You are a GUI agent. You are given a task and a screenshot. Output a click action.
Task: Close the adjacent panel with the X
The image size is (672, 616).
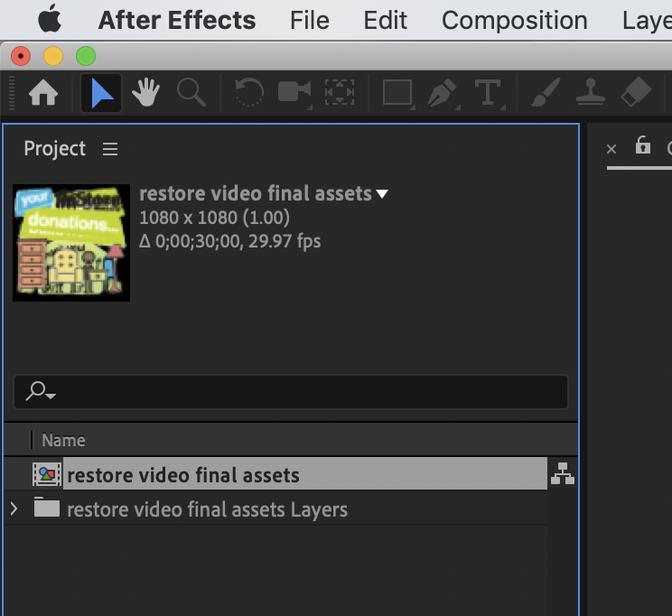(x=611, y=149)
